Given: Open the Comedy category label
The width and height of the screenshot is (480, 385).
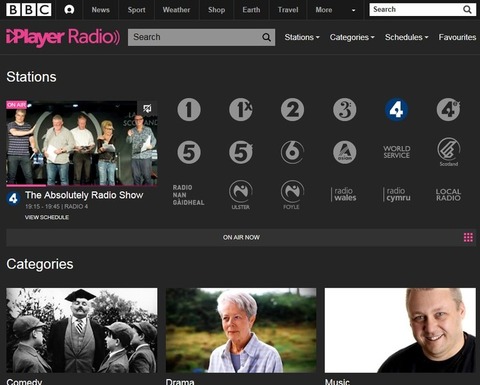Looking at the screenshot, I should pos(24,382).
